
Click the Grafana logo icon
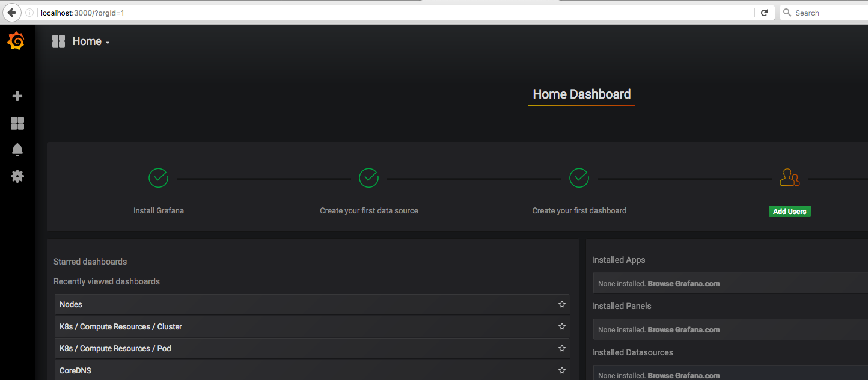pyautogui.click(x=16, y=41)
